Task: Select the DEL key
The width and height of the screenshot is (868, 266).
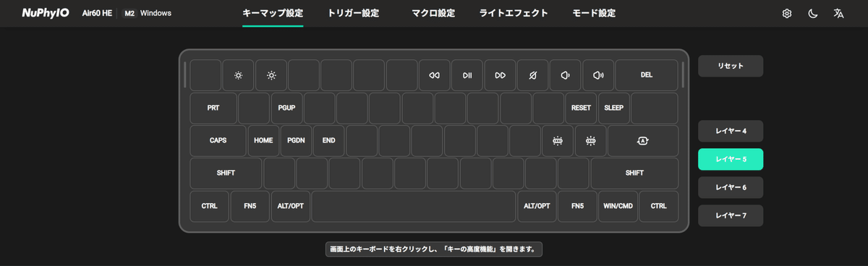Action: (647, 75)
